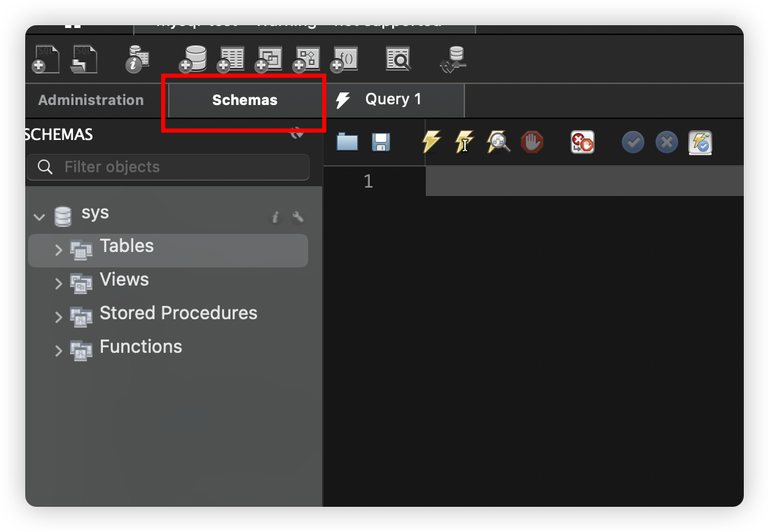Select the Views tree item
The height and width of the screenshot is (532, 769).
124,279
